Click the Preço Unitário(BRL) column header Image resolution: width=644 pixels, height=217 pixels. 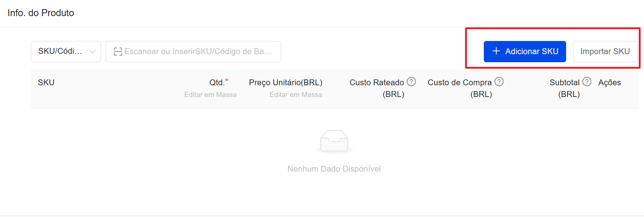pyautogui.click(x=286, y=83)
